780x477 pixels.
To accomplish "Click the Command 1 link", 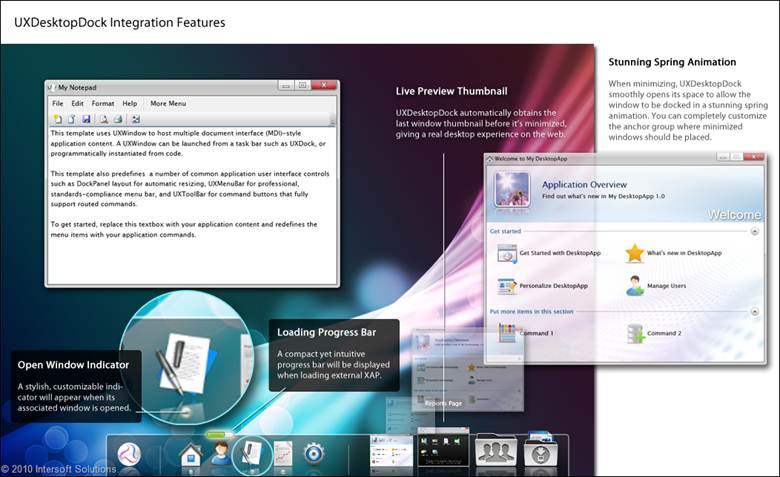I will (x=536, y=333).
